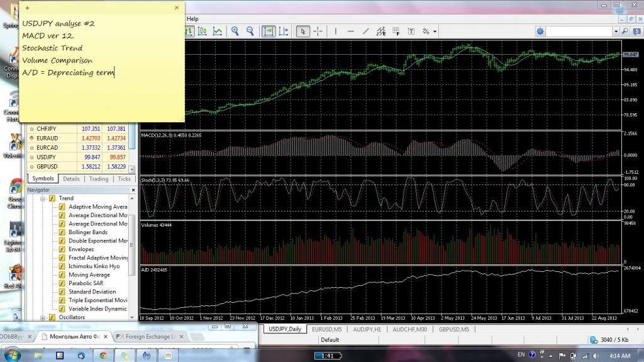Draw a vertical line tool
Viewport: 644px width, 362px height.
(x=336, y=31)
